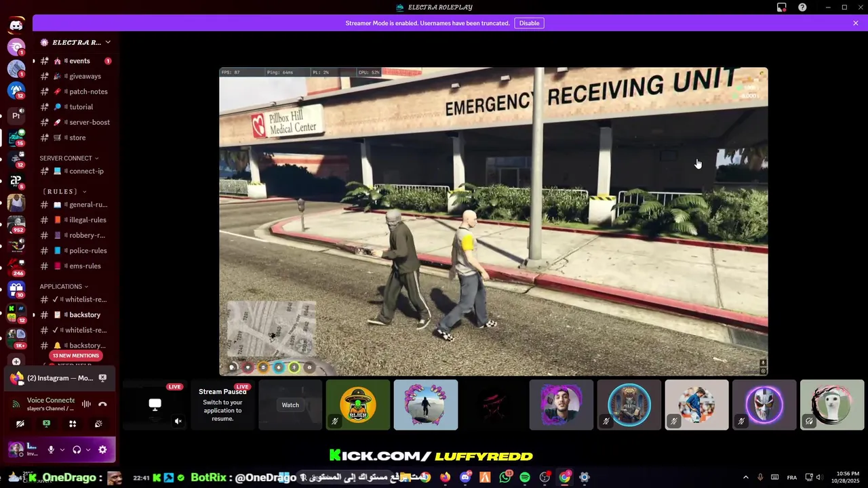868x488 pixels.
Task: Collapse the RULES category
Action: tap(63, 191)
